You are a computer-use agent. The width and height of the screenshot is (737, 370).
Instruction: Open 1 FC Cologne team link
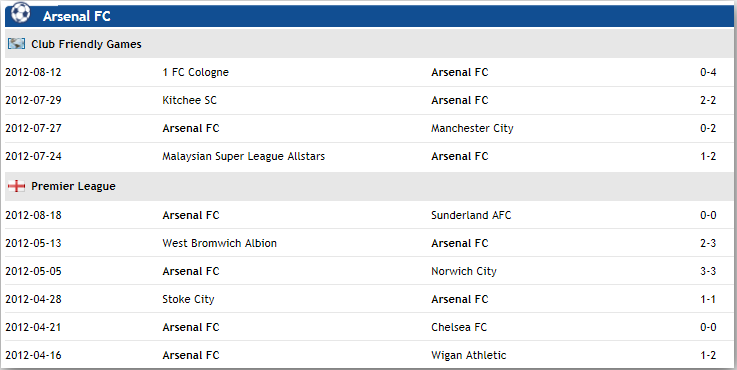point(196,72)
